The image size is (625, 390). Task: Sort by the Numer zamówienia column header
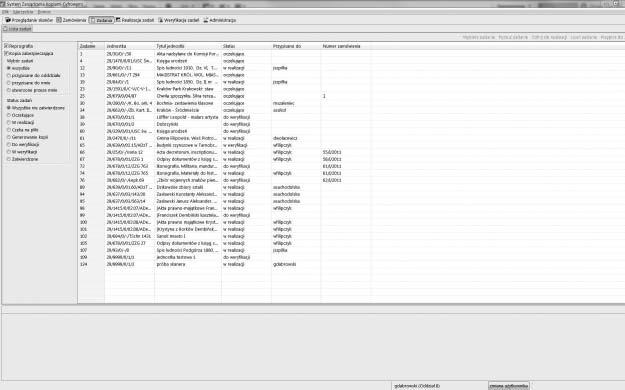pyautogui.click(x=346, y=46)
